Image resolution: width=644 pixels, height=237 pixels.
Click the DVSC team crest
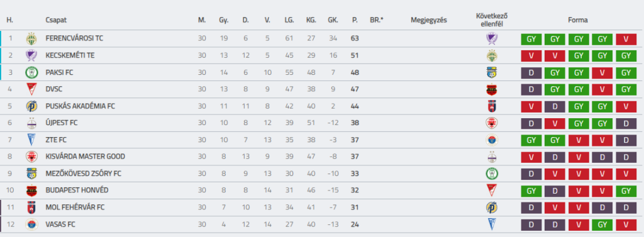tap(31, 89)
